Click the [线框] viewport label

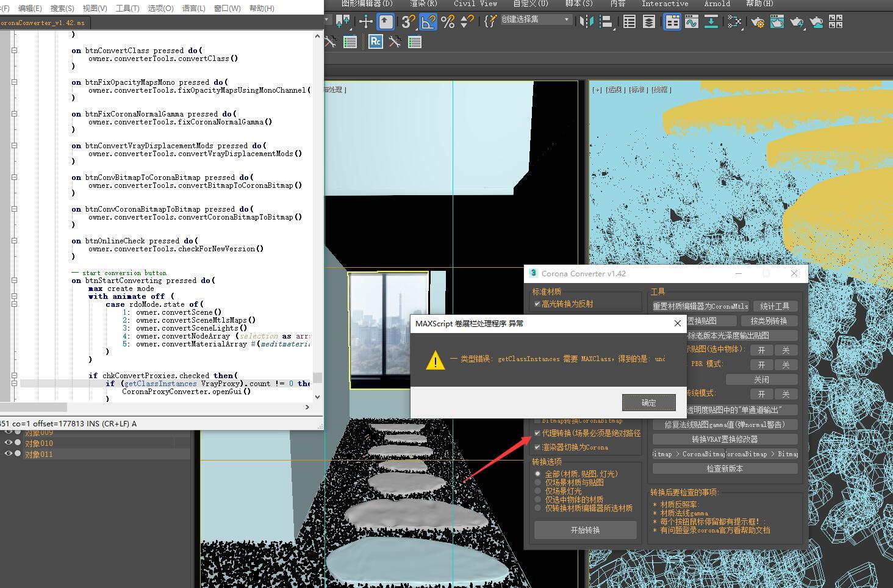click(x=661, y=90)
